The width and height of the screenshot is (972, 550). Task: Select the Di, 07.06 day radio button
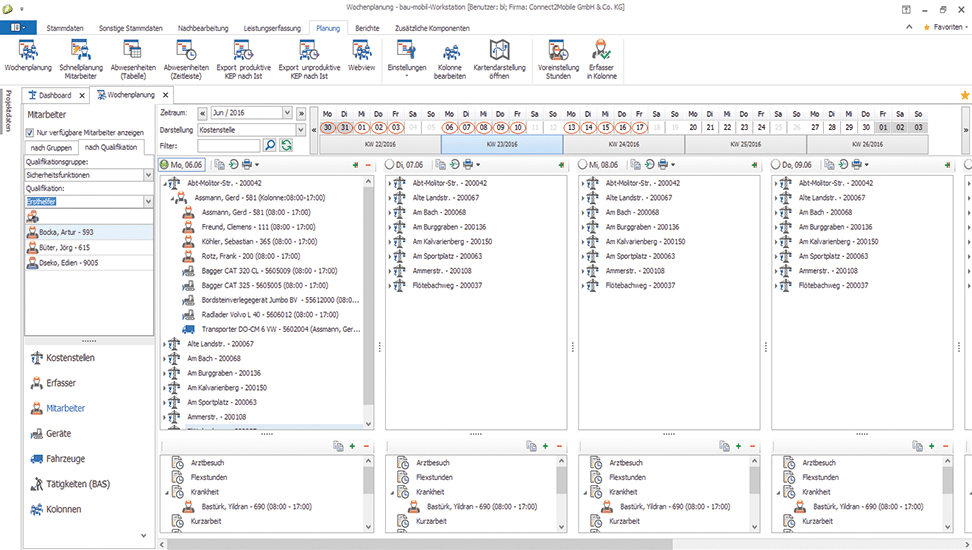pyautogui.click(x=391, y=164)
